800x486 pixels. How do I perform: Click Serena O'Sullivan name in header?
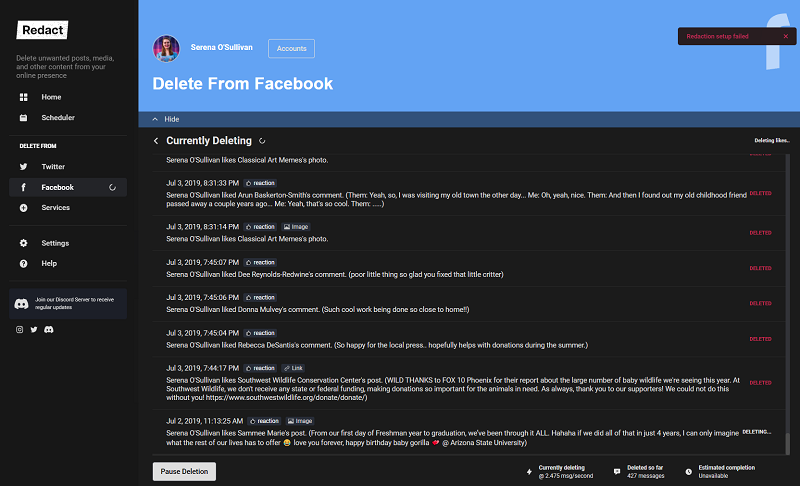pos(221,47)
